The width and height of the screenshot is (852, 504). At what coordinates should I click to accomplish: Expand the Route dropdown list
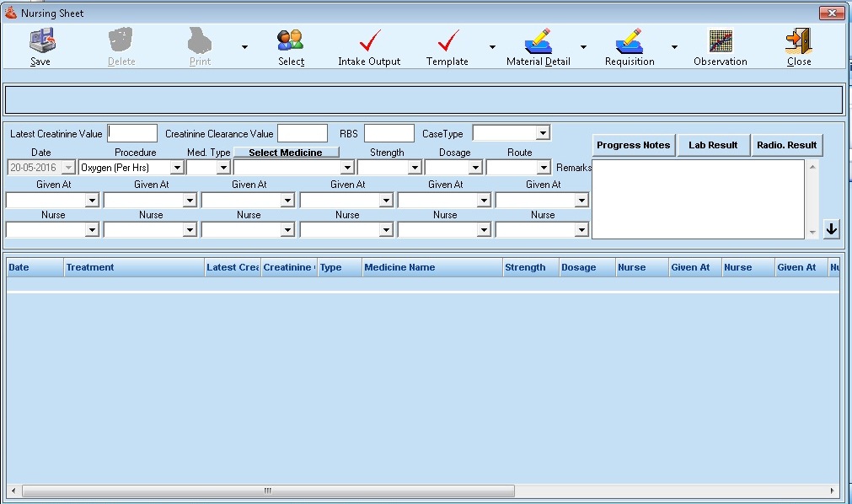[543, 168]
